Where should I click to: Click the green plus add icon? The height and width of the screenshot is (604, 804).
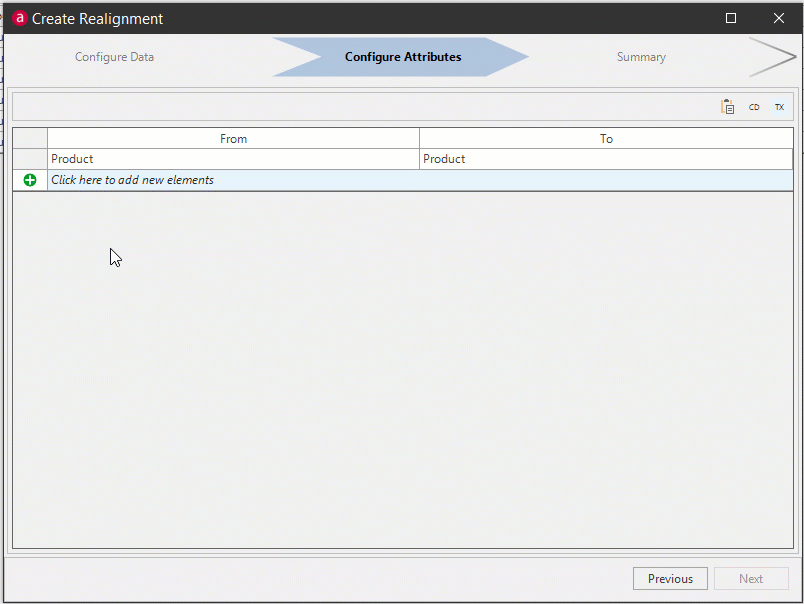30,180
